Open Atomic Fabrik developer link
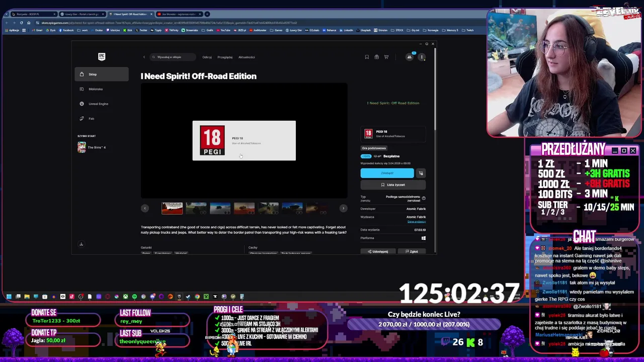644x362 pixels. pos(416,209)
